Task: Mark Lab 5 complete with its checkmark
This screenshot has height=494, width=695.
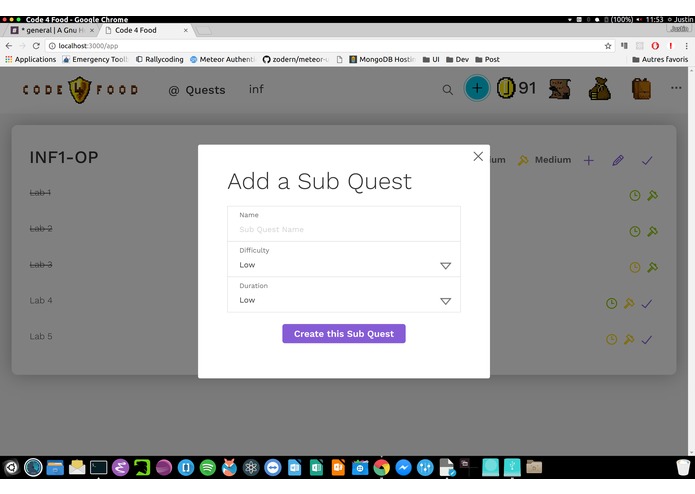Action: point(647,340)
